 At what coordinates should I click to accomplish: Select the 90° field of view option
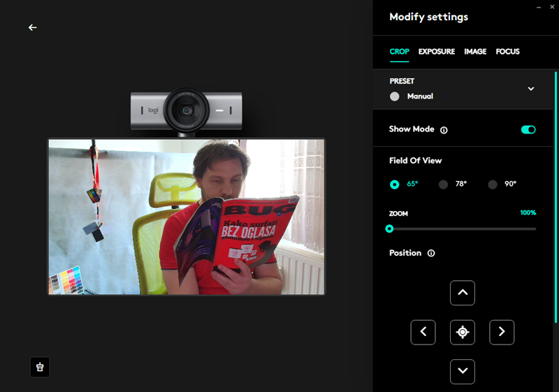493,184
